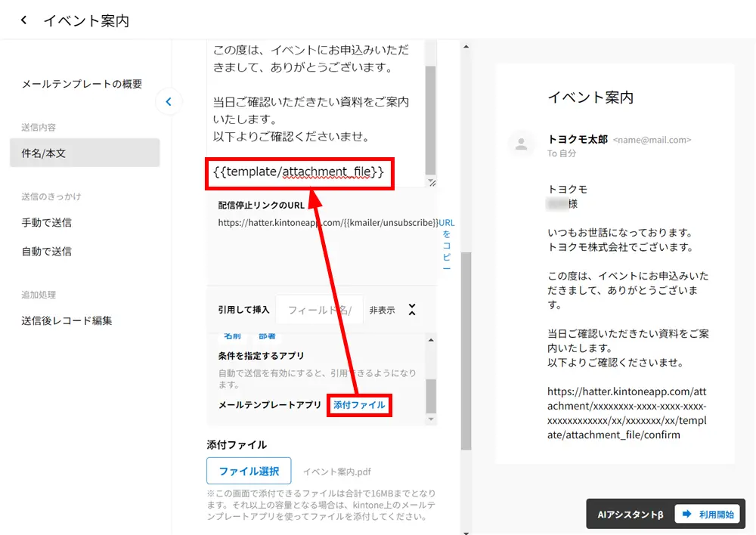Collapse the sidebar with the round chevron button

[x=169, y=102]
